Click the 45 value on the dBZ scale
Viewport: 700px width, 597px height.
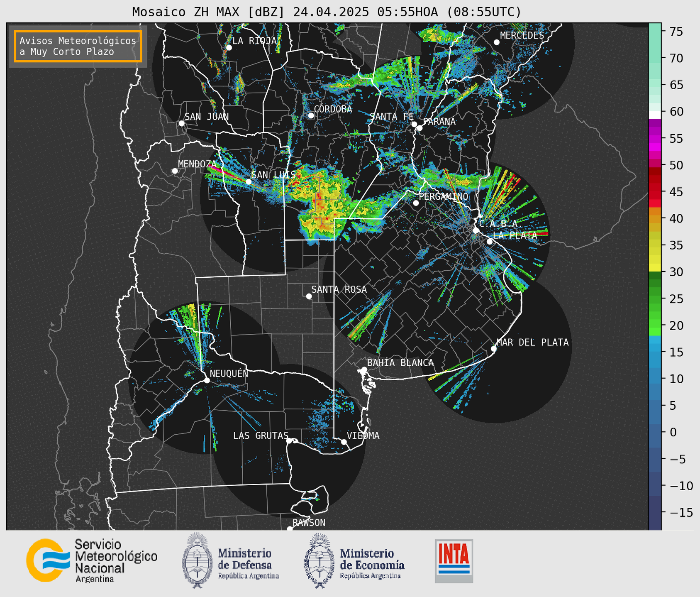click(x=677, y=192)
